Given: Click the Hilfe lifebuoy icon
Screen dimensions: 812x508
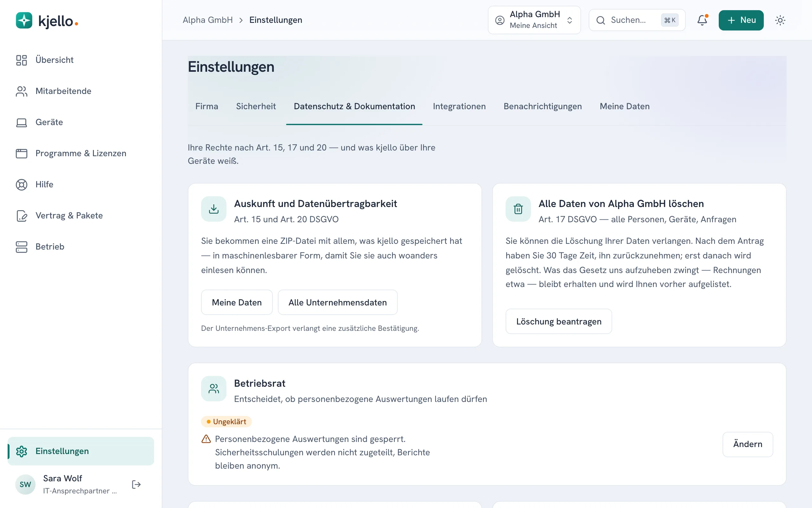Looking at the screenshot, I should [22, 185].
